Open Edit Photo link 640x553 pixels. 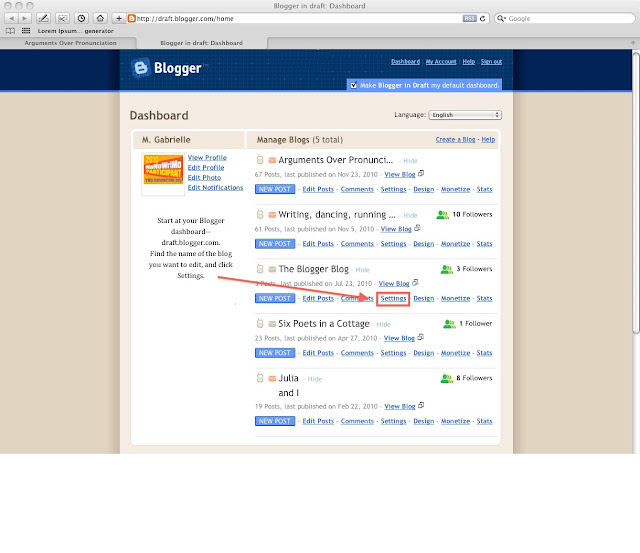pyautogui.click(x=204, y=178)
